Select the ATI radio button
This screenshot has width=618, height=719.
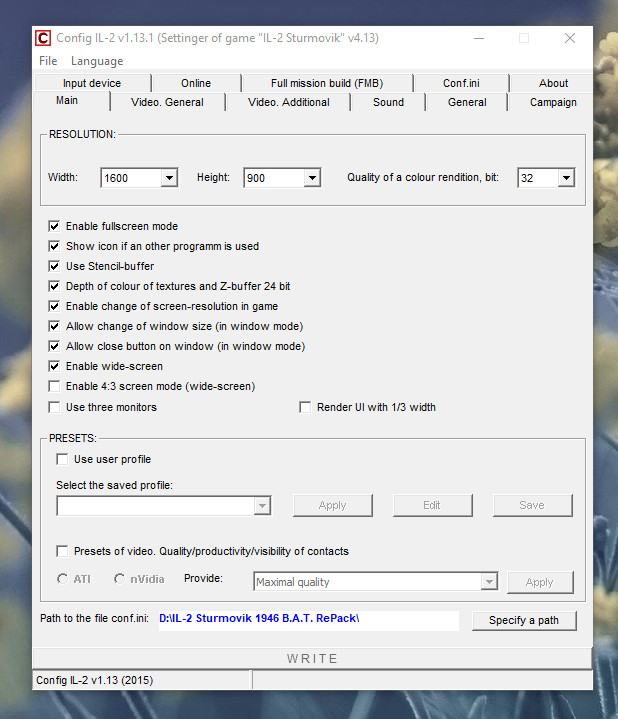62,579
